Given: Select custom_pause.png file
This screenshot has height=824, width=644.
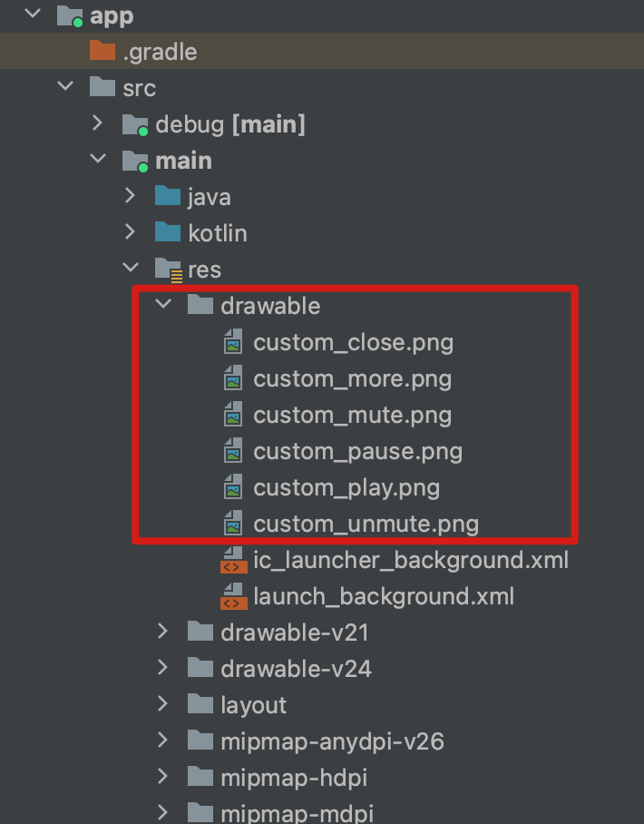Looking at the screenshot, I should 357,451.
